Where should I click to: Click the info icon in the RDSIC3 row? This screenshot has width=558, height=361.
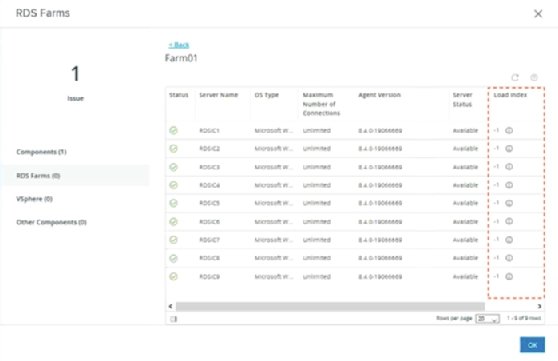pos(509,167)
